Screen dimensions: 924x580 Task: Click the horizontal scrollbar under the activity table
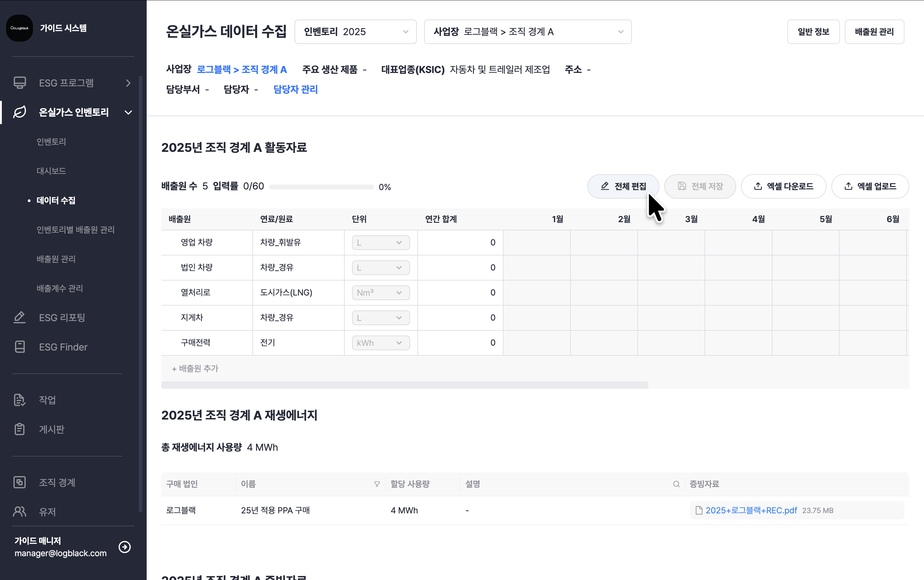404,385
